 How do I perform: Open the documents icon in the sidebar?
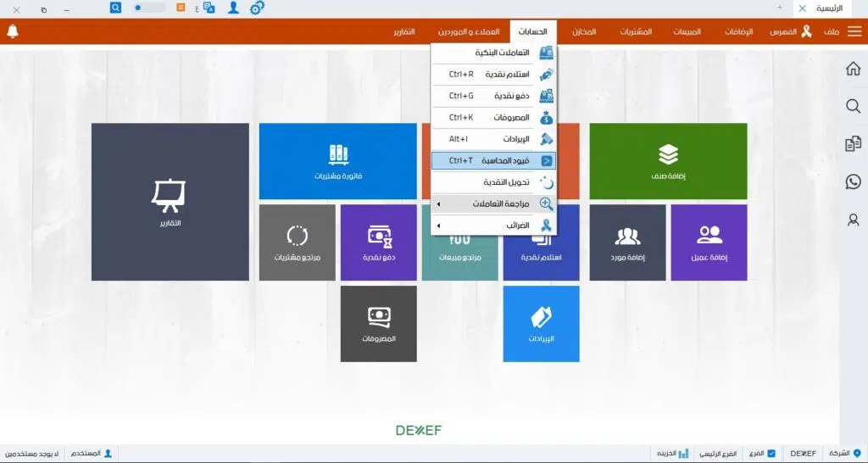point(853,144)
